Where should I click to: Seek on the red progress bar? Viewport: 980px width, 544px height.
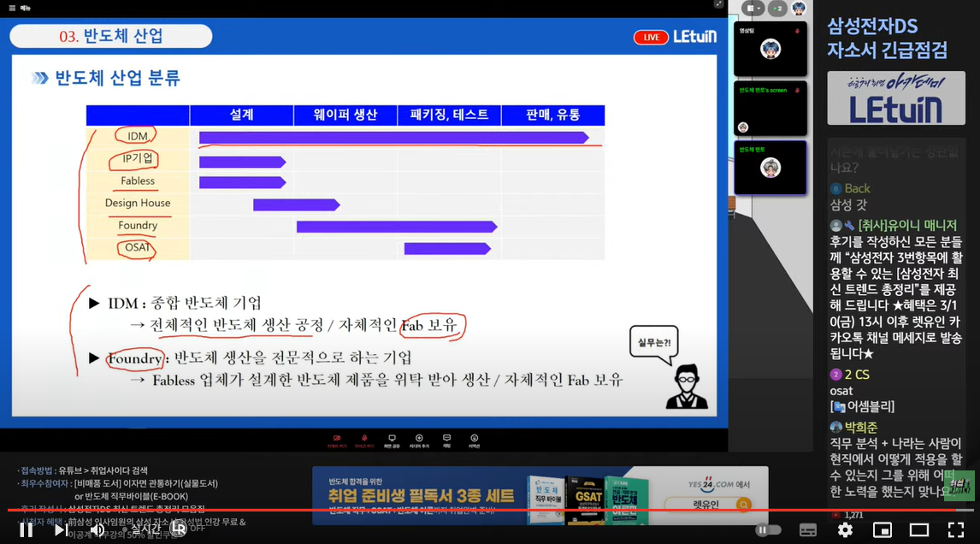[490, 511]
